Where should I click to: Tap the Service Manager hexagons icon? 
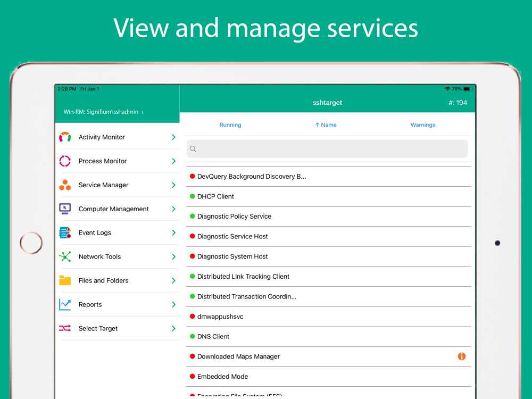tap(65, 185)
